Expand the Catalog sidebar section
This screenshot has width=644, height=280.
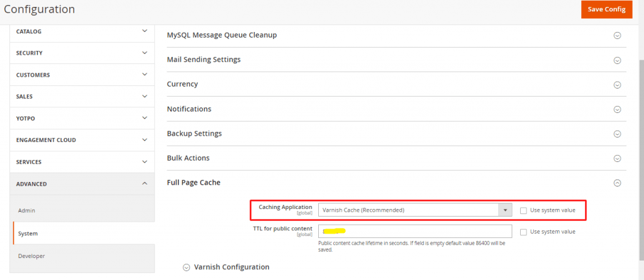pos(82,31)
